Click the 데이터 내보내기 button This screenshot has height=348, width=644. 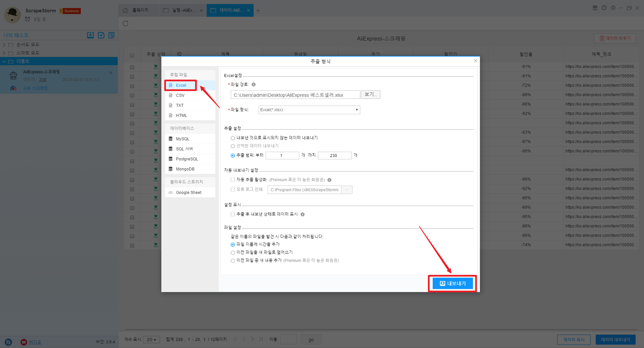click(615, 340)
